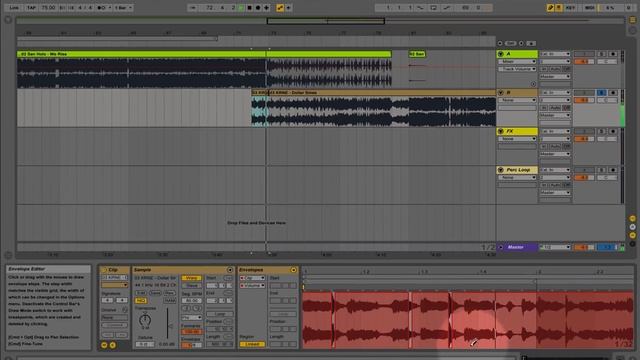The width and height of the screenshot is (640, 360).
Task: Click the Detune value field
Action: (144, 344)
